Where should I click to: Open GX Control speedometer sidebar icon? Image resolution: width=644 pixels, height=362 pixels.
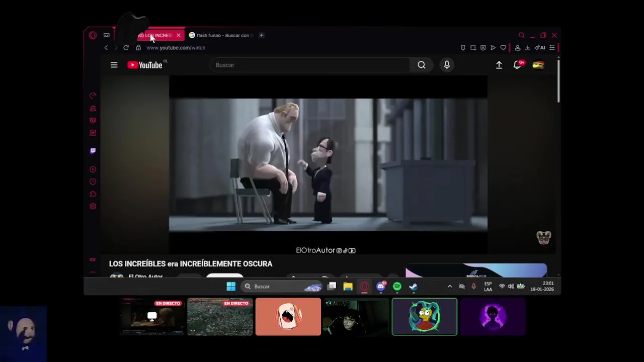point(93,96)
